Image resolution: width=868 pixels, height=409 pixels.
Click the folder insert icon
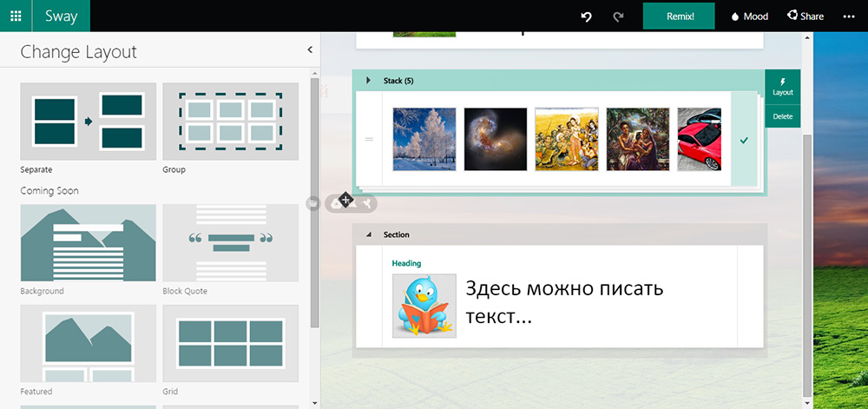(x=313, y=203)
